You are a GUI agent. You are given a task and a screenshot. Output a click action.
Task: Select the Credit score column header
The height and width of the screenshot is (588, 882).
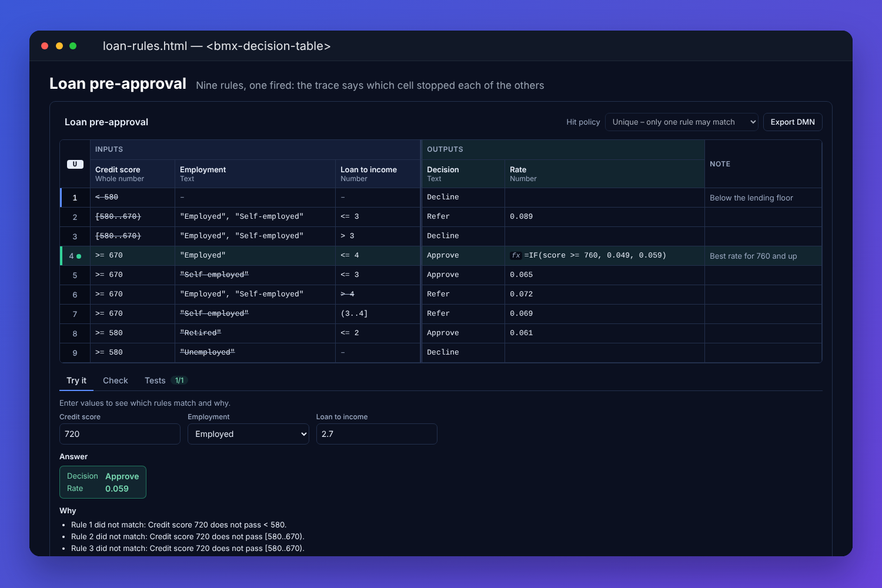point(132,174)
